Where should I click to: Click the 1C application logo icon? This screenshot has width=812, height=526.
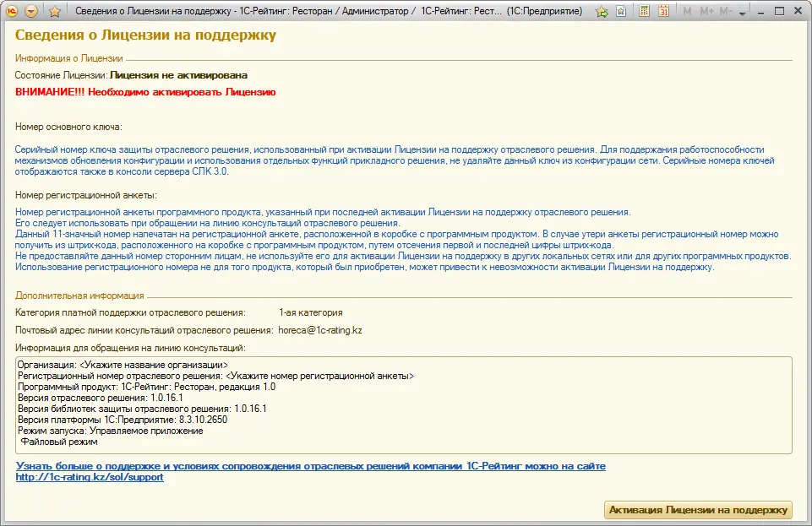tap(13, 12)
